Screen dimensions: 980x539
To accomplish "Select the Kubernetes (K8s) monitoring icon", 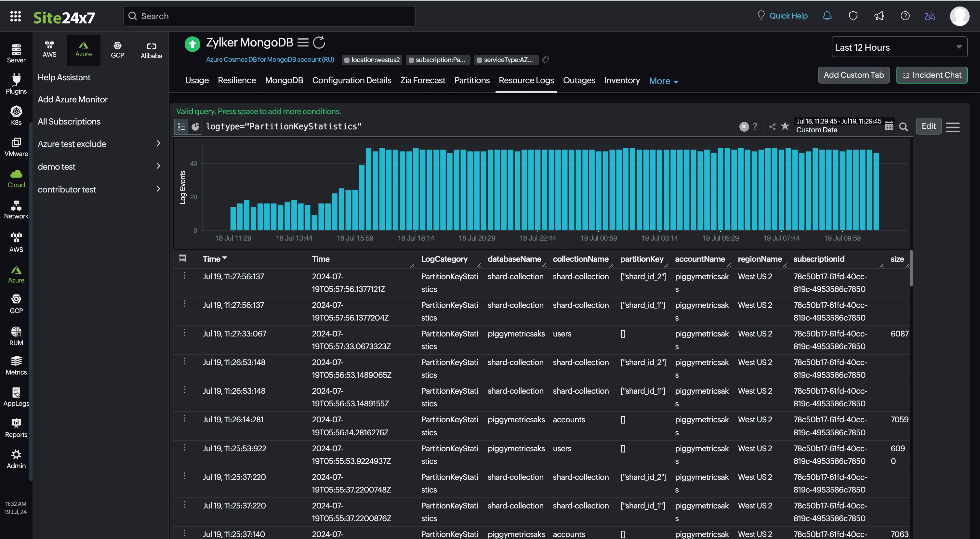I will (x=16, y=115).
